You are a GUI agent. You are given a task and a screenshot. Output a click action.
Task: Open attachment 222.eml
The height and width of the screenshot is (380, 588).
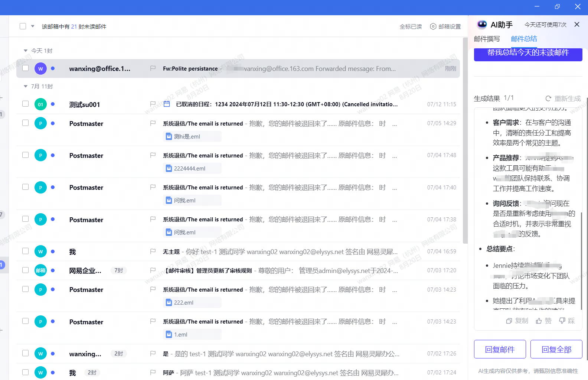pyautogui.click(x=192, y=302)
